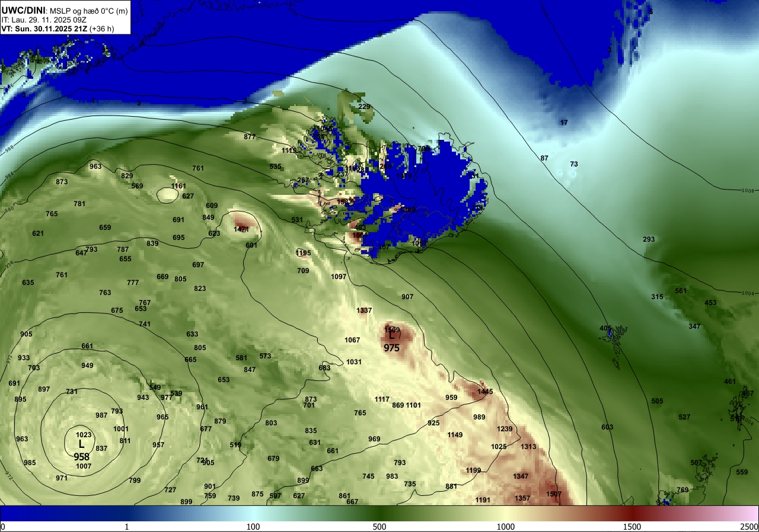Click the color bar label 500
The height and width of the screenshot is (532, 759).
[379, 527]
